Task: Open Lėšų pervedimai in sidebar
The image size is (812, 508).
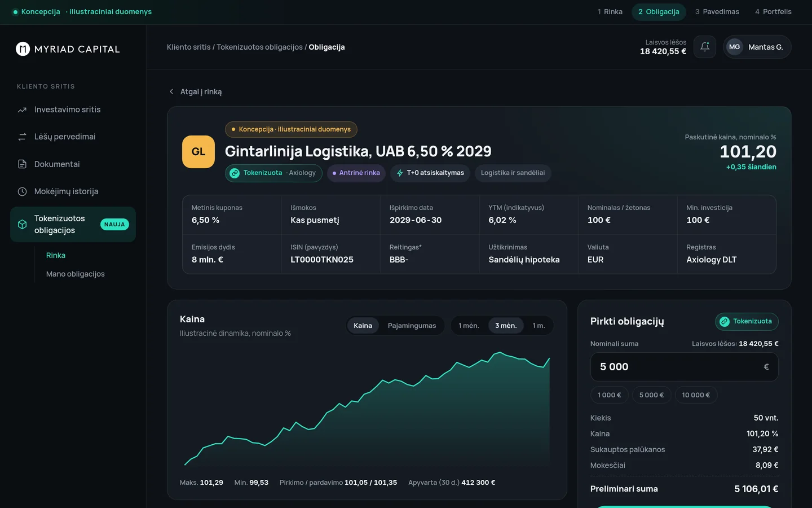Action: coord(73,137)
